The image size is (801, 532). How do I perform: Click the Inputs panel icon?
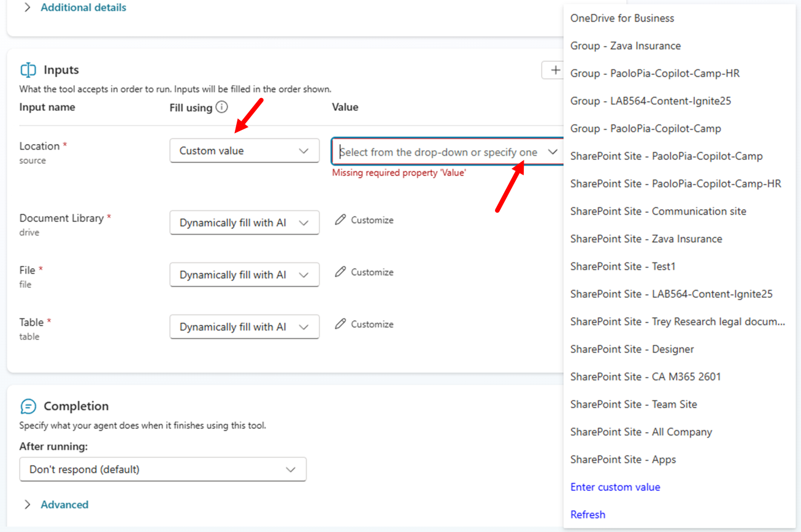27,69
